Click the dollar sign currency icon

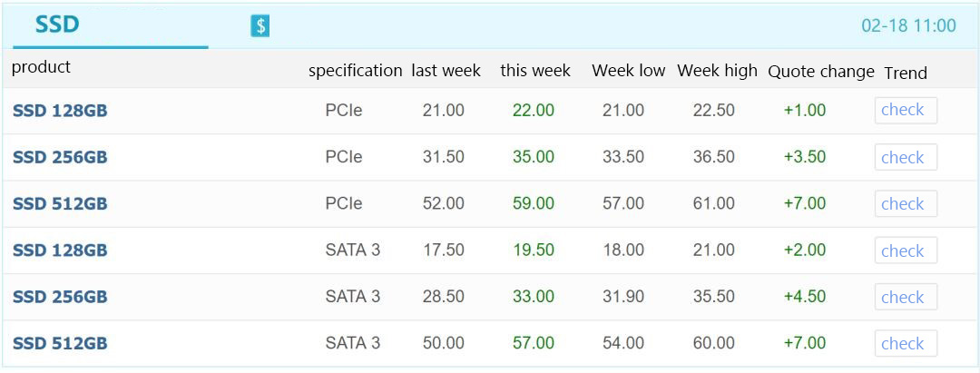[x=260, y=26]
